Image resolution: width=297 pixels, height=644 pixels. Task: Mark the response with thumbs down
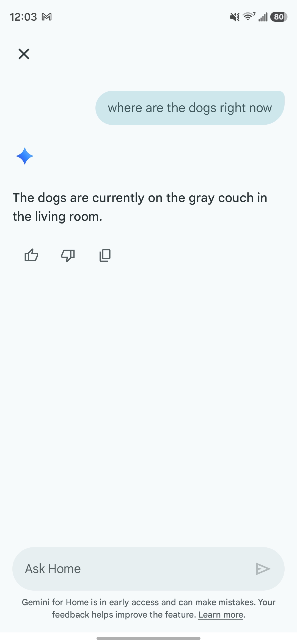tap(68, 255)
